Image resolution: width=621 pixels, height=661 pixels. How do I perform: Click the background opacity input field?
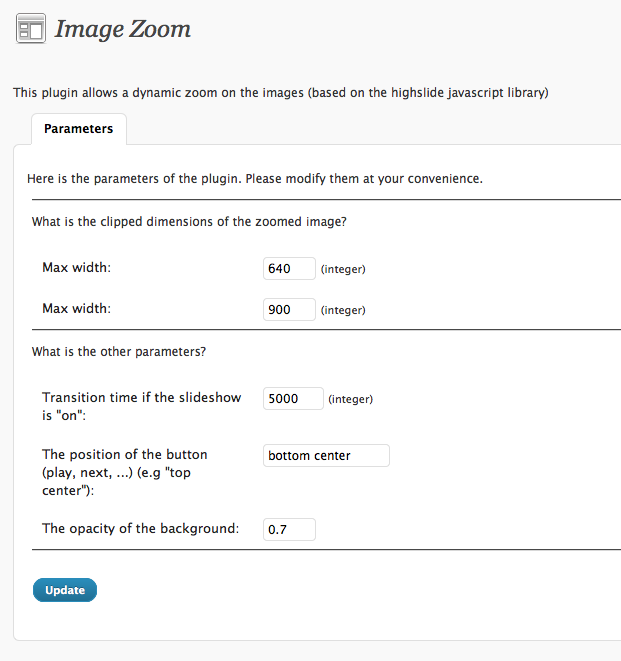(x=289, y=529)
